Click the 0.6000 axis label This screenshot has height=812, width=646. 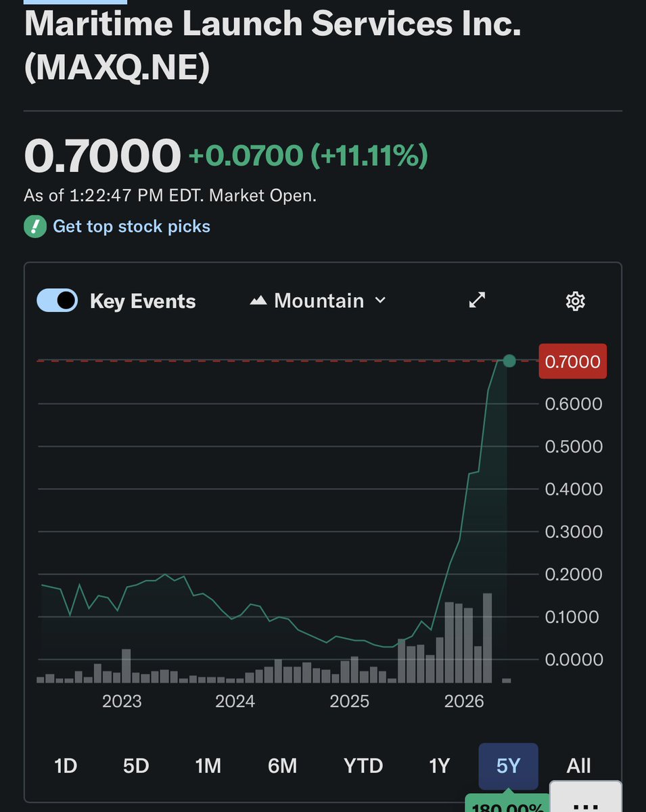574,404
